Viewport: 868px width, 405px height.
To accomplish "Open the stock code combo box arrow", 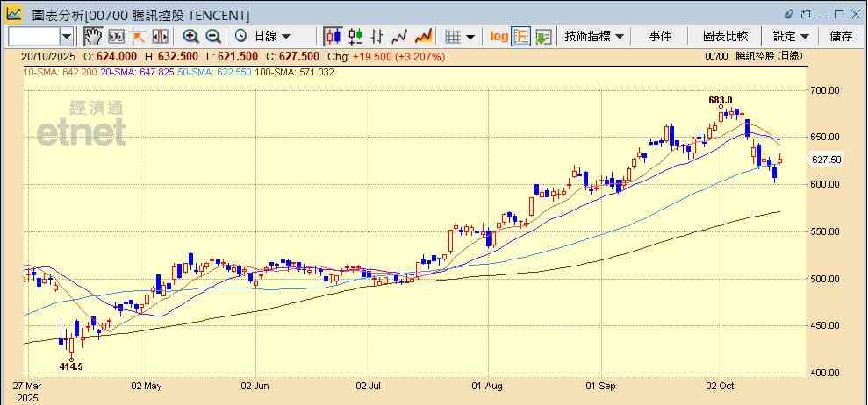I will [67, 36].
